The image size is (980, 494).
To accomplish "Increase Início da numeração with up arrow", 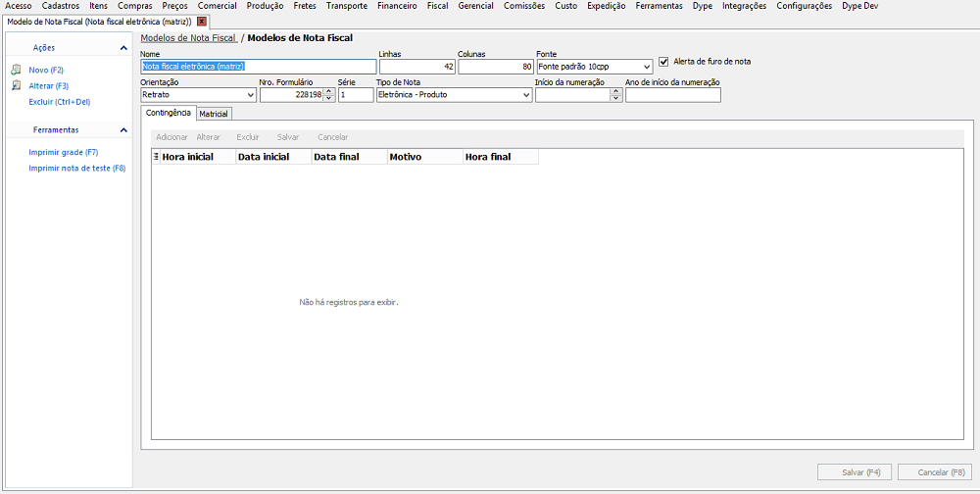I will coord(616,92).
